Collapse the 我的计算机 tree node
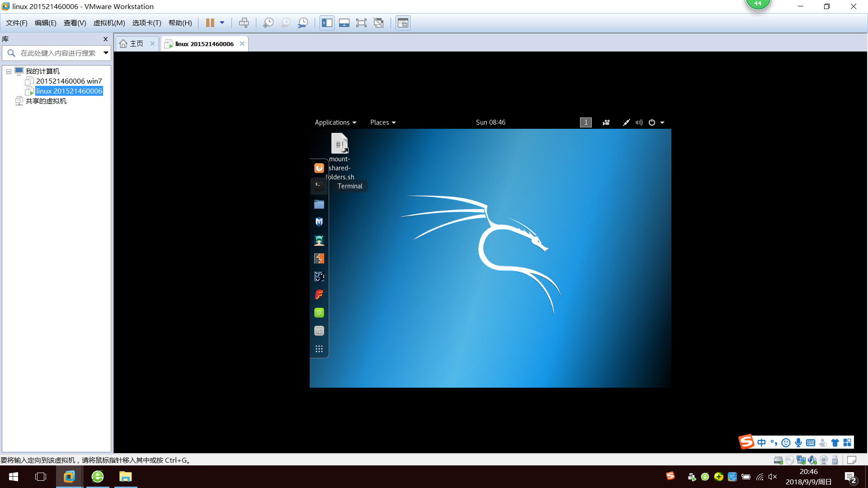Viewport: 868px width, 488px height. 9,71
